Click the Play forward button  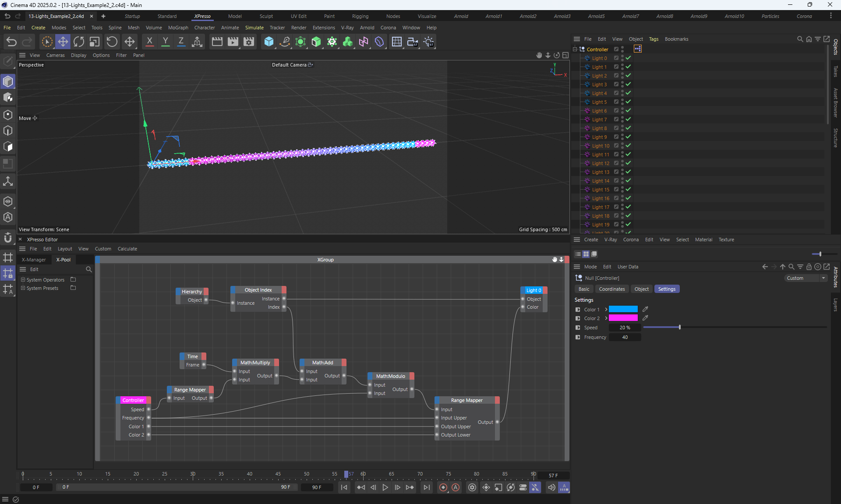click(x=385, y=487)
